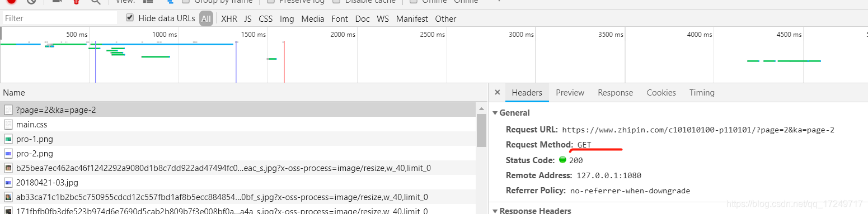The width and height of the screenshot is (868, 214).
Task: Select the All filter type
Action: 206,18
